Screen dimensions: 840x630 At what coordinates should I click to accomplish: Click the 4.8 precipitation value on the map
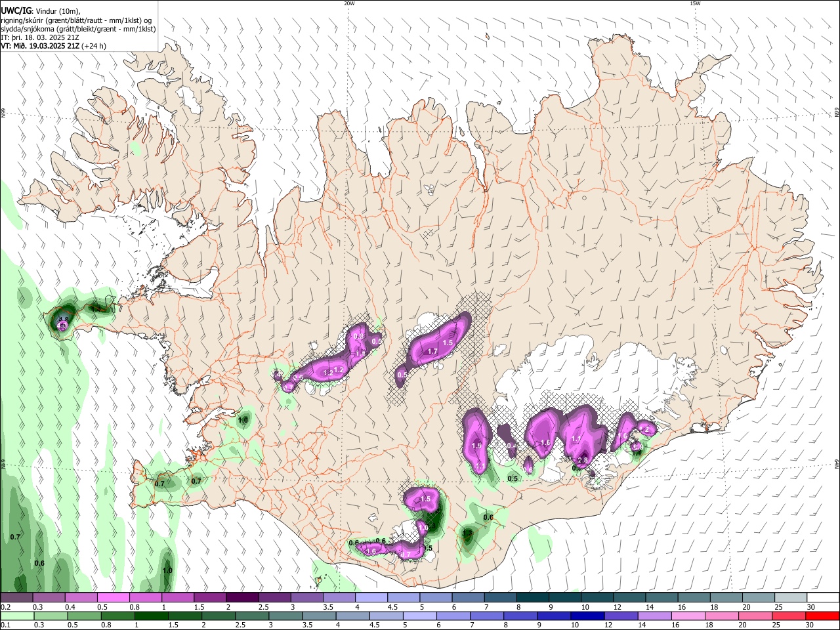coord(64,320)
